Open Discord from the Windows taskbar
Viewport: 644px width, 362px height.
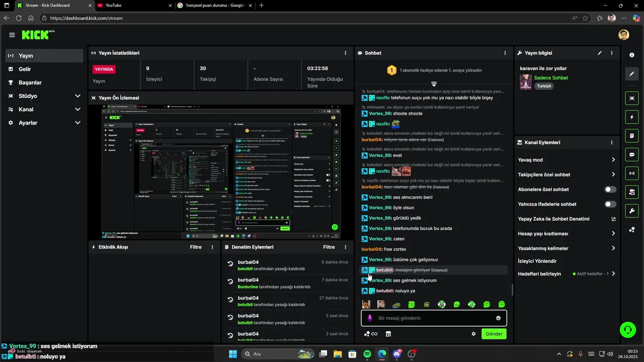pyautogui.click(x=397, y=354)
